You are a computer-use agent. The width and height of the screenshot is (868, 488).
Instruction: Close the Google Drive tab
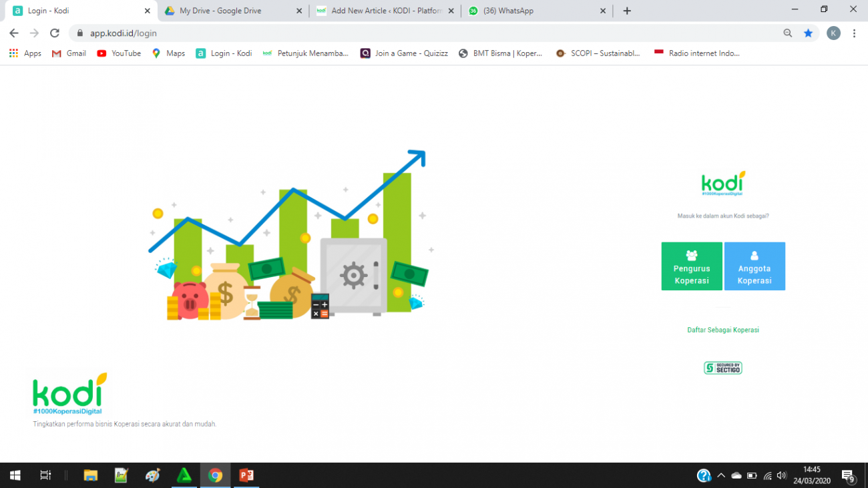pos(298,11)
